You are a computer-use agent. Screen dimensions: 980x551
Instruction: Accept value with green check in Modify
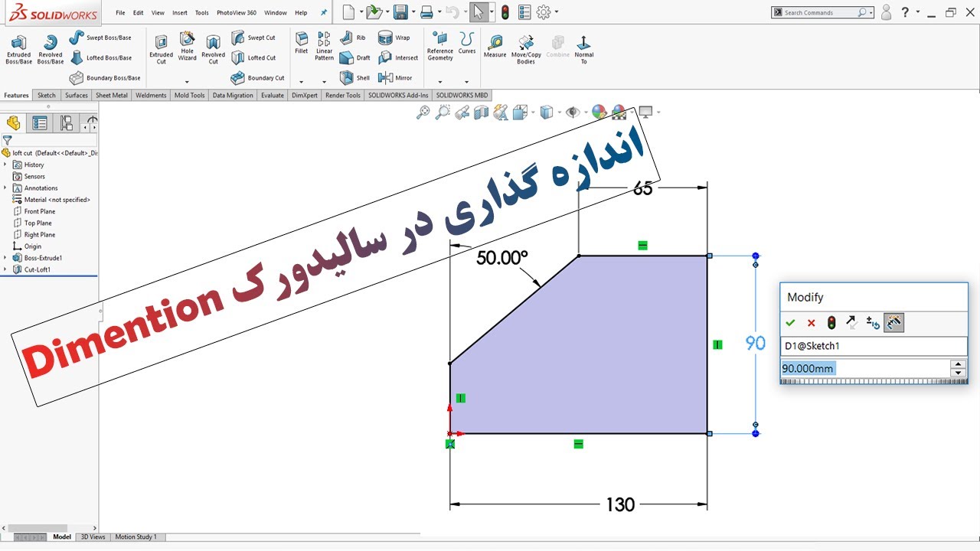tap(790, 323)
